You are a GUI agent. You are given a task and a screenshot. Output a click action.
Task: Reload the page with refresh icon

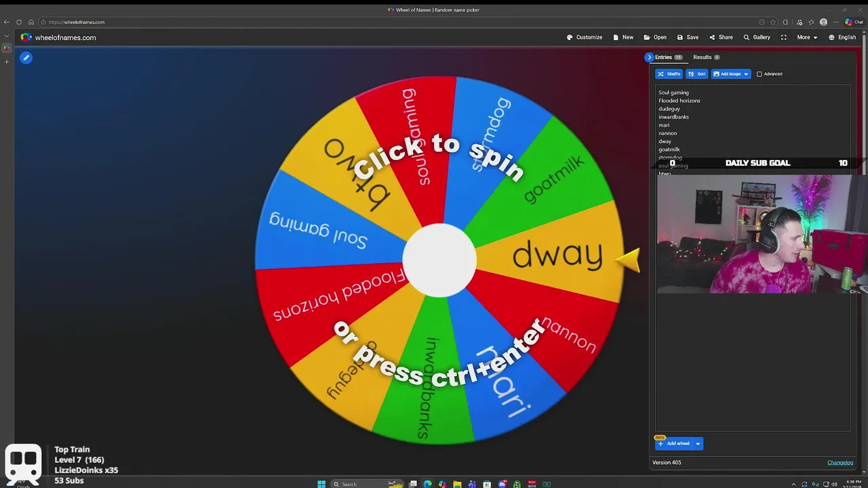(x=19, y=22)
